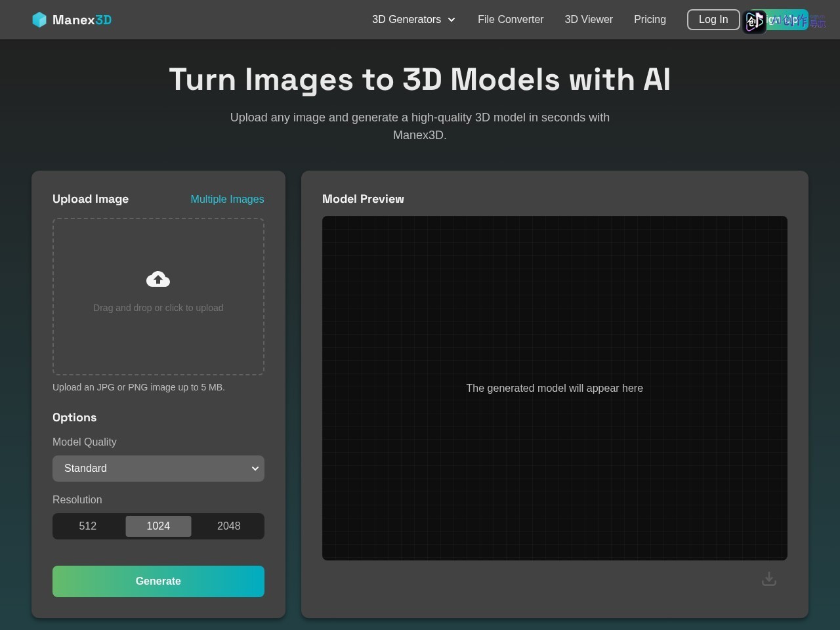Click the 'Turn Images to 3D Models' heading
The image size is (840, 630).
(420, 79)
